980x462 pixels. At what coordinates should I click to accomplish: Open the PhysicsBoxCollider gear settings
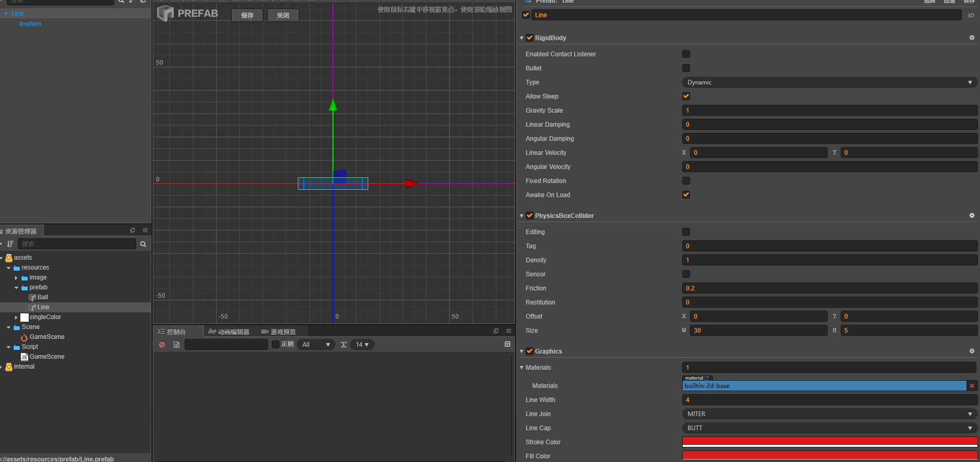pos(972,216)
